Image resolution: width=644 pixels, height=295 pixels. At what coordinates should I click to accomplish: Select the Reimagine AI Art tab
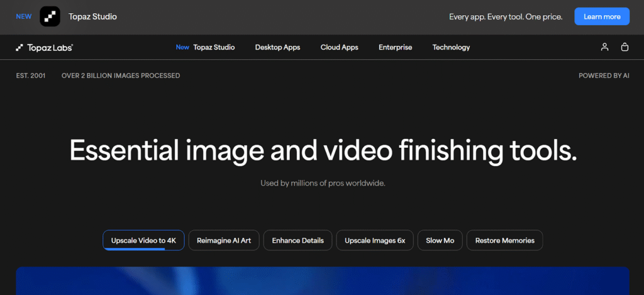click(x=224, y=240)
